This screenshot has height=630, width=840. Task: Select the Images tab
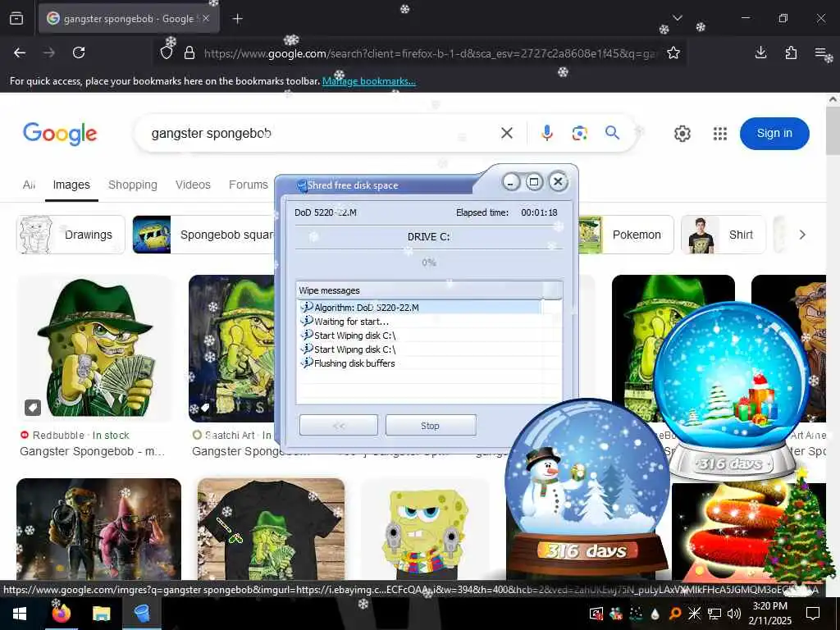[x=71, y=185]
